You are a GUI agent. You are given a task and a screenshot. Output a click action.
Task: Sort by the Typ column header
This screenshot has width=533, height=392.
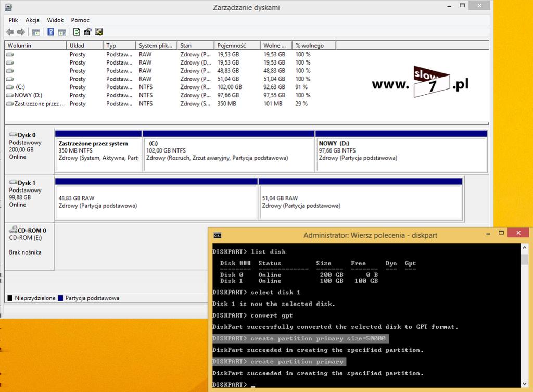click(x=119, y=46)
